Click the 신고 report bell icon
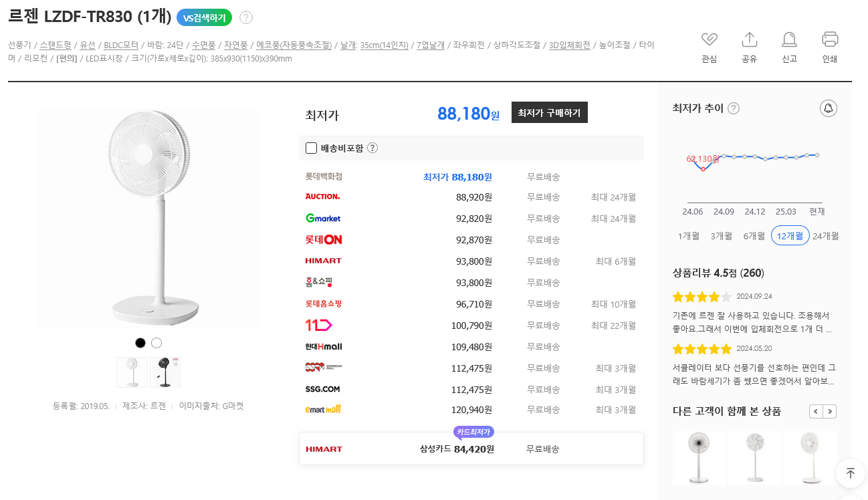This screenshot has width=868, height=500. [x=789, y=39]
